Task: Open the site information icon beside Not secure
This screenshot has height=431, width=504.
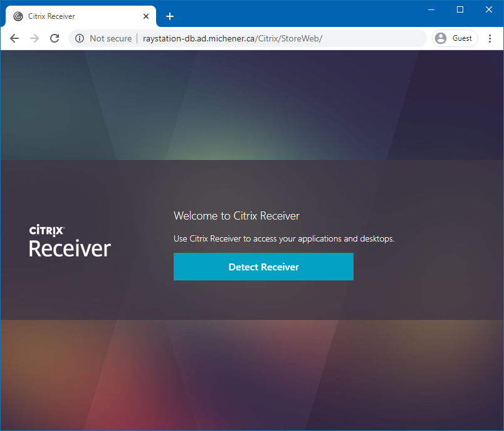Action: click(80, 38)
